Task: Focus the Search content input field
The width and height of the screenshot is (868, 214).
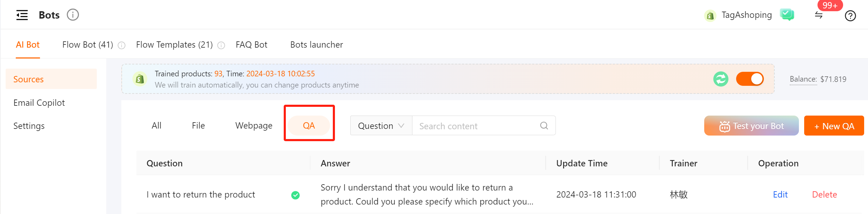Action: pos(477,125)
